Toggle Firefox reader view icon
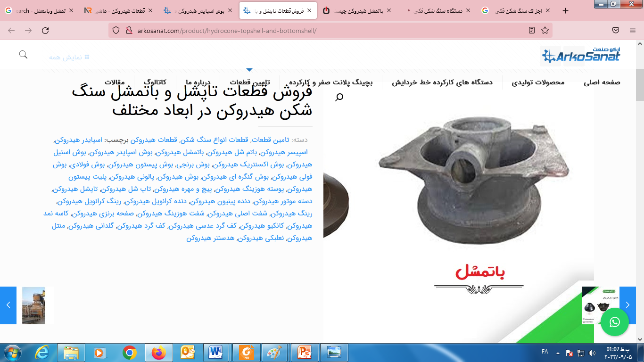This screenshot has height=362, width=644. 532,31
